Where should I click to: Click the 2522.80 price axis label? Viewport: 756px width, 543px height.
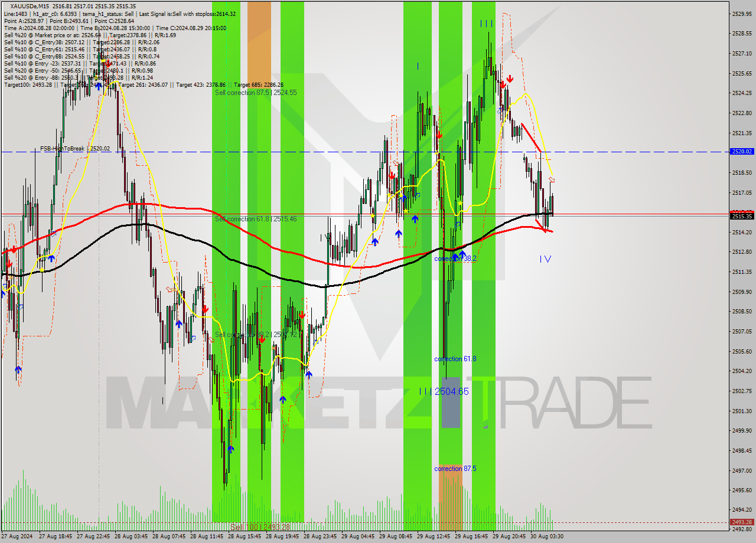(x=741, y=113)
